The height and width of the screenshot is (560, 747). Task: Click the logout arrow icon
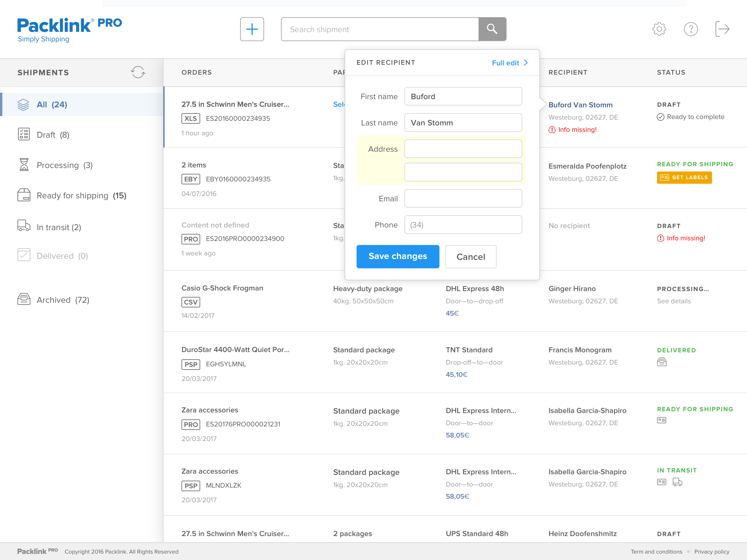coord(722,29)
